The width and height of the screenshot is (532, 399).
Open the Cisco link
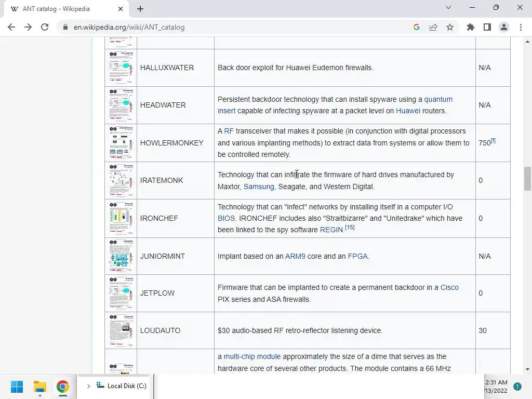449,287
